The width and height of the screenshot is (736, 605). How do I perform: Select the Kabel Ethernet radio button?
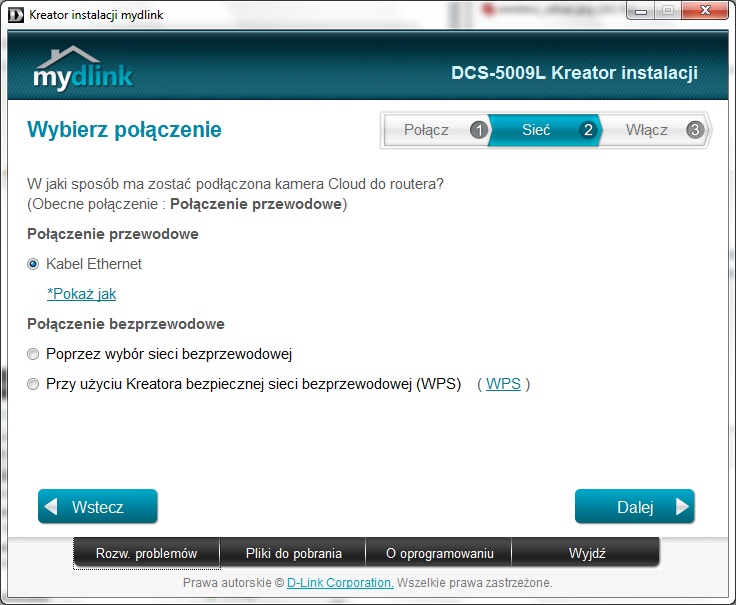33,264
